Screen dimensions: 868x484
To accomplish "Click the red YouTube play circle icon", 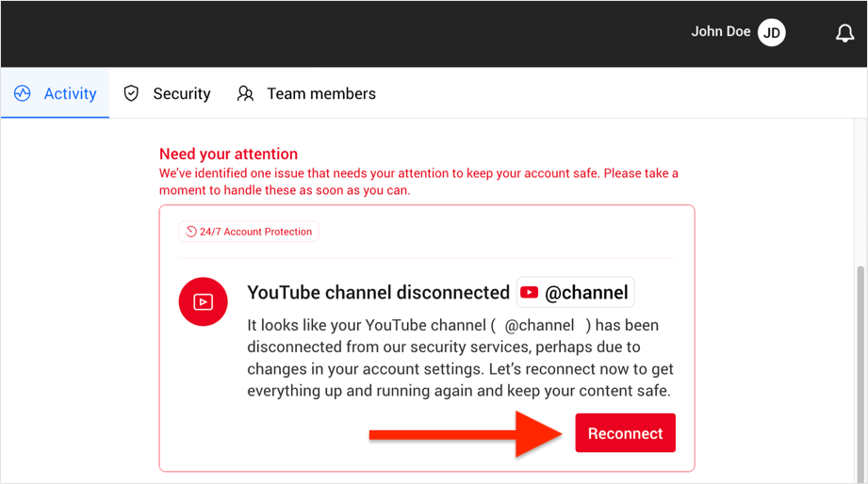I will (x=204, y=301).
